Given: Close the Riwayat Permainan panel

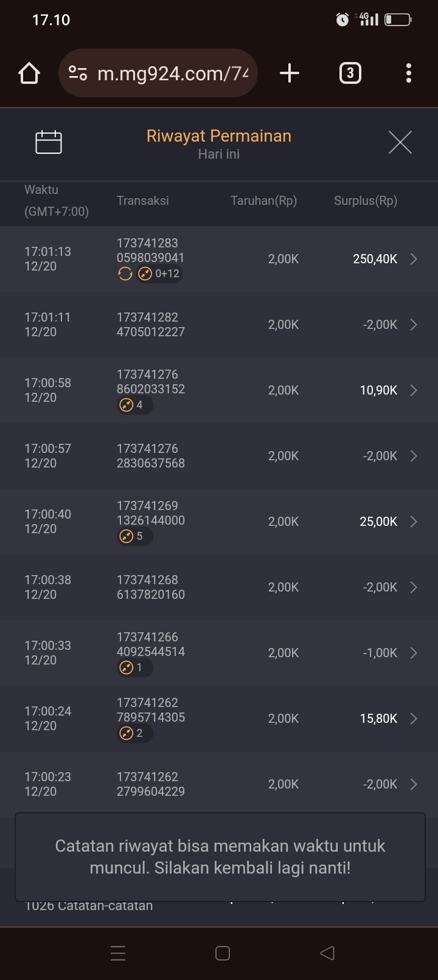Looking at the screenshot, I should tap(400, 142).
